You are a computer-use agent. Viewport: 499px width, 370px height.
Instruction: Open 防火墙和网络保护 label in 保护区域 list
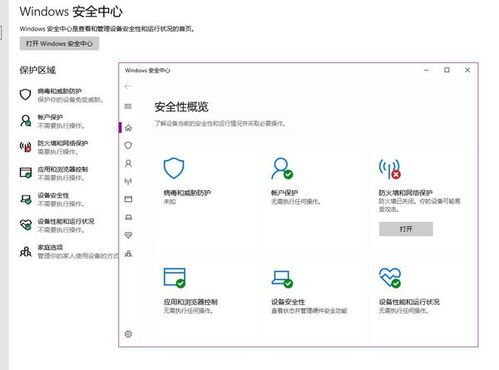point(63,143)
